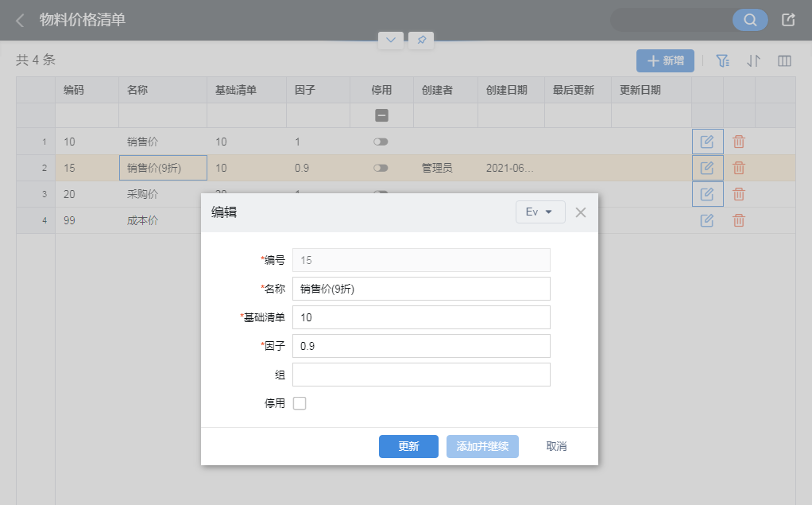Toggle 停用 switch for row 销售价(9折)
The image size is (812, 505).
(381, 168)
